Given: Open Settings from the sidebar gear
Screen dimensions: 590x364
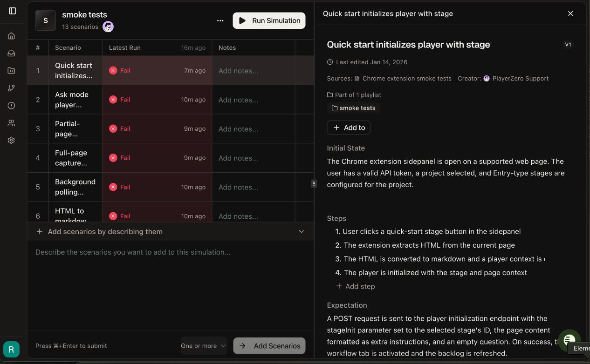Looking at the screenshot, I should (11, 140).
